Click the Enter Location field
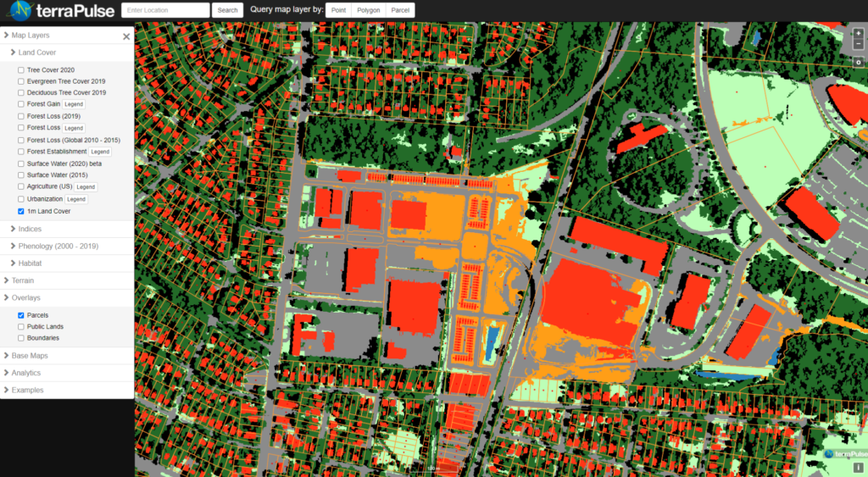The image size is (868, 477). point(165,10)
